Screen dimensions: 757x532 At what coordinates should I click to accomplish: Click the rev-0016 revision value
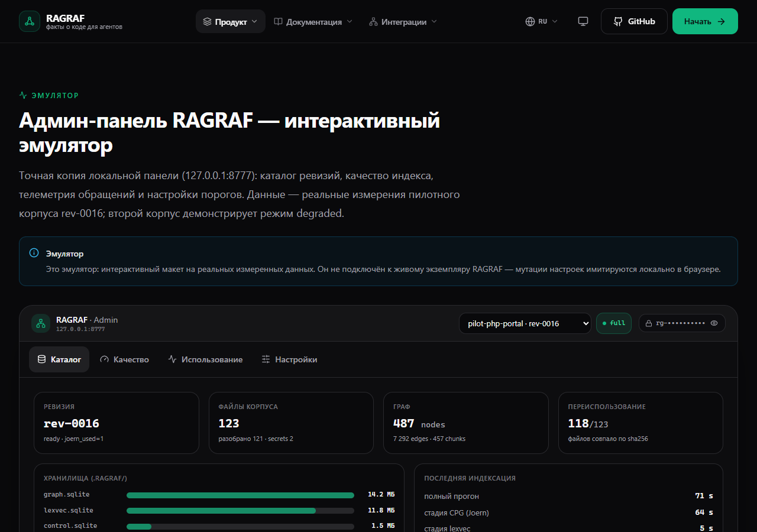click(72, 423)
